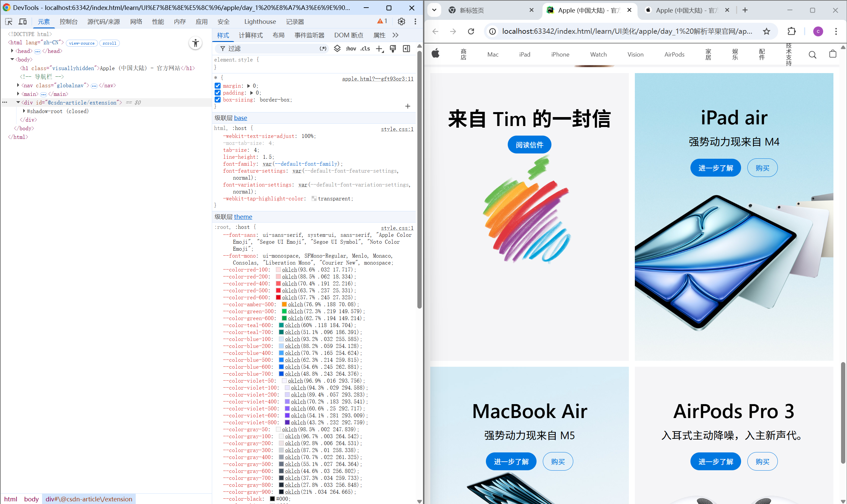Open the base cascade layer link
Viewport: 847px width, 504px height.
[240, 118]
